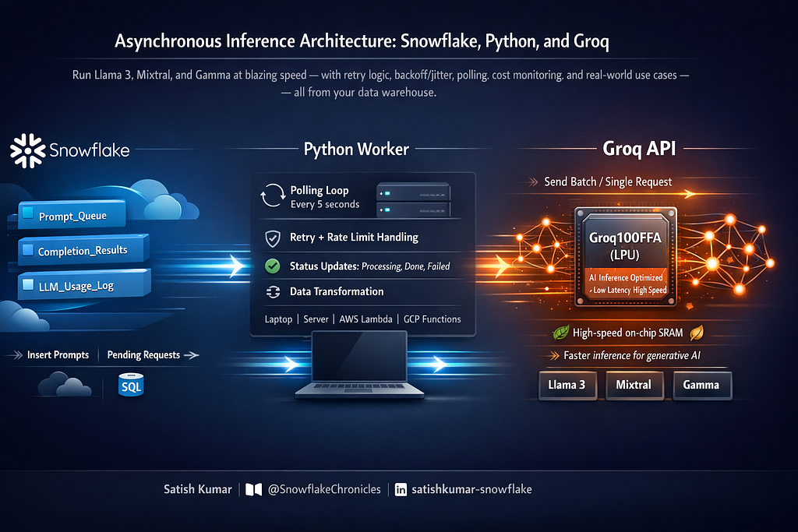Viewport: 798px width, 532px height.
Task: Click the Insert Prompts label
Action: [58, 355]
